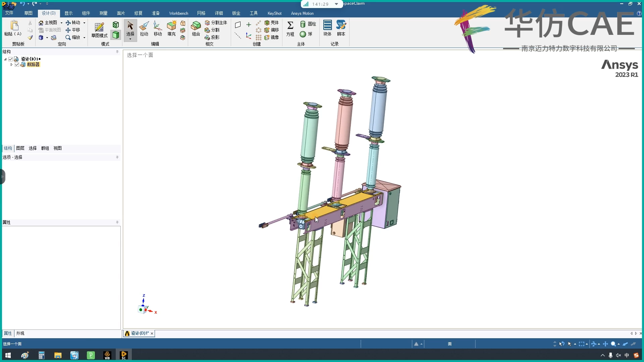Click the previous view blue arrow icon
Screen dimensions: 644x362
(x=625, y=344)
